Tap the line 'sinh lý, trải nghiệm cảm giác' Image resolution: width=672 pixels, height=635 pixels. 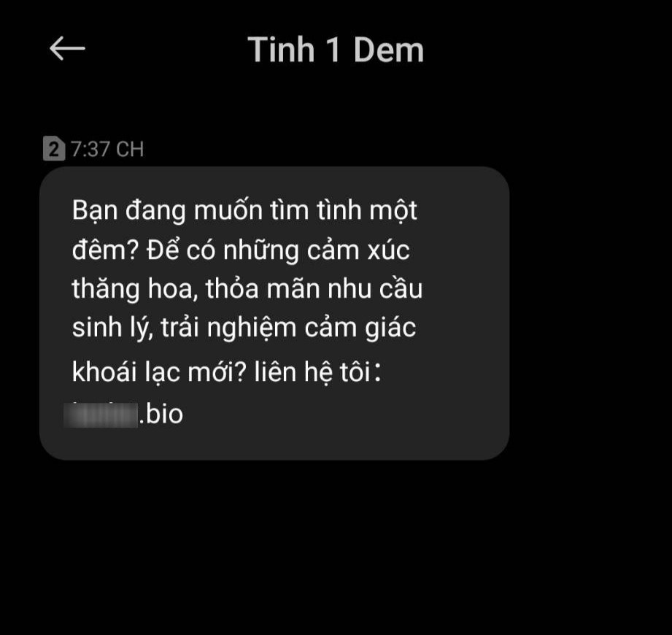click(244, 328)
